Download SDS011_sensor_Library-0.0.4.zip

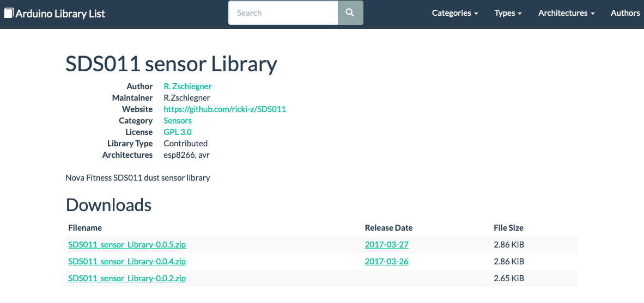coord(127,262)
